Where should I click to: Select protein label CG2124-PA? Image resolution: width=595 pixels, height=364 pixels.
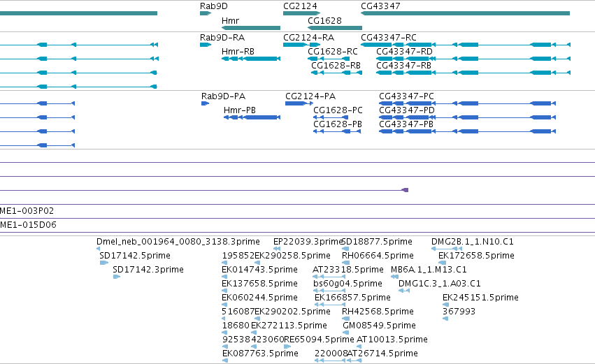pyautogui.click(x=310, y=96)
